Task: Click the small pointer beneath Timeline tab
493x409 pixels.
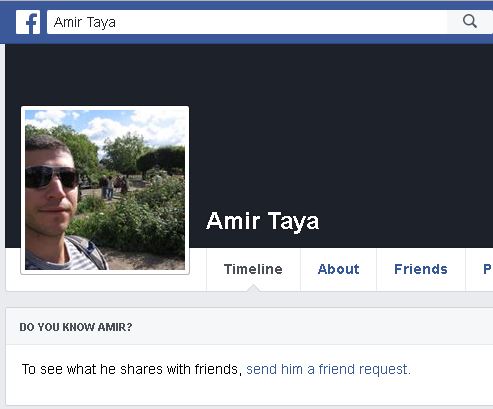Action: (x=254, y=288)
